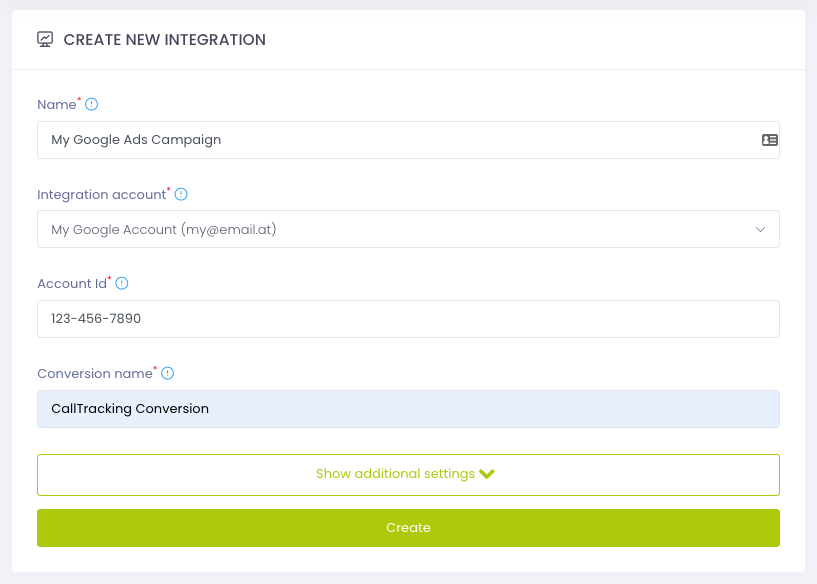
Task: Click the Account Id label text
Action: point(71,284)
